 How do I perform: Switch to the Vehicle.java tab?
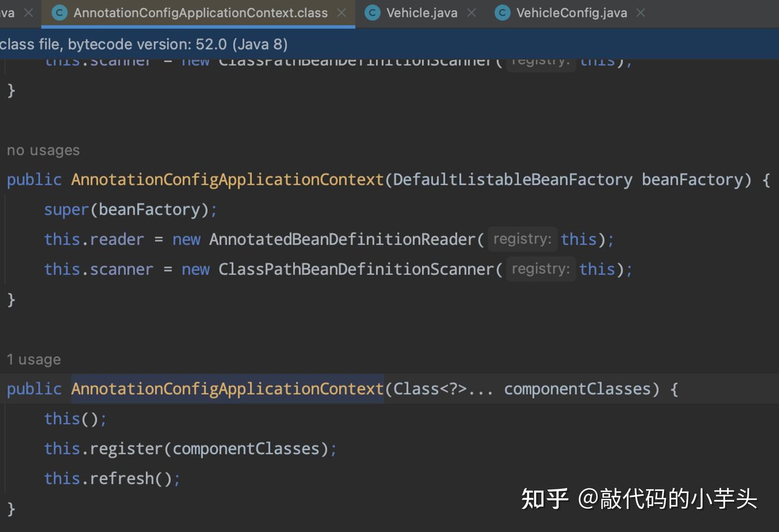coord(422,12)
